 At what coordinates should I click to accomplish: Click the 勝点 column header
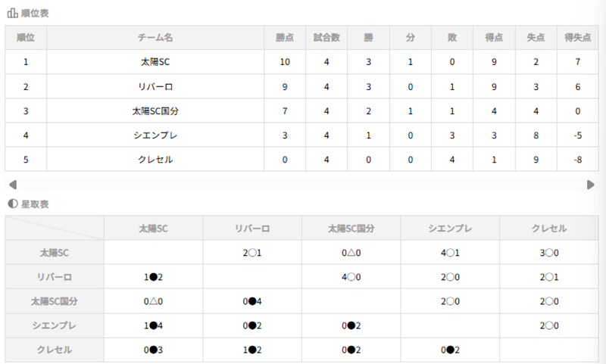pyautogui.click(x=285, y=37)
